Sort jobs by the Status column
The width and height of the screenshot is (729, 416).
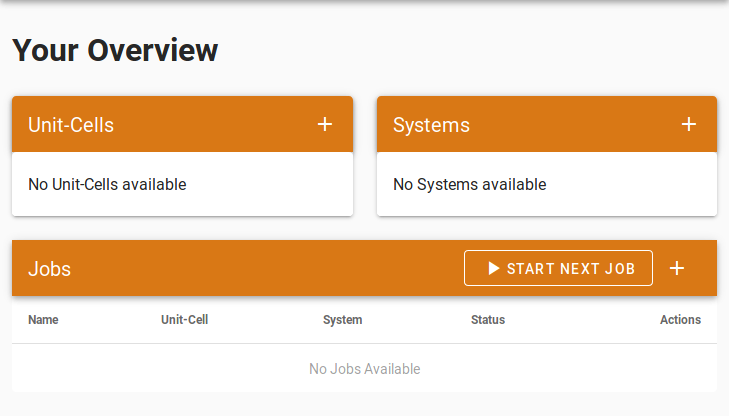[488, 320]
